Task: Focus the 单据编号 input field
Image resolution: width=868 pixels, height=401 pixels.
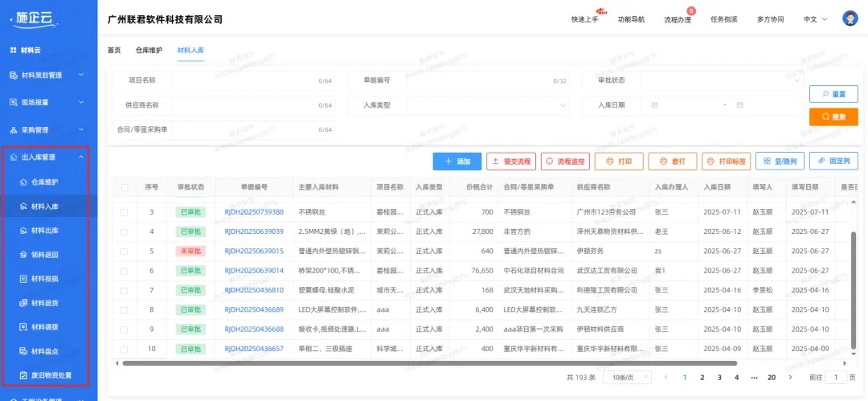Action: pos(489,80)
